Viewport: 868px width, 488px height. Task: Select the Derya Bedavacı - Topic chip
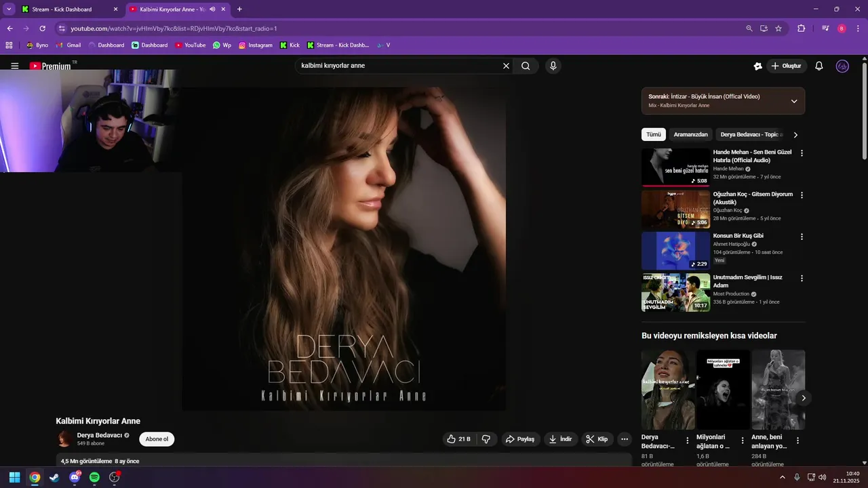pyautogui.click(x=751, y=135)
